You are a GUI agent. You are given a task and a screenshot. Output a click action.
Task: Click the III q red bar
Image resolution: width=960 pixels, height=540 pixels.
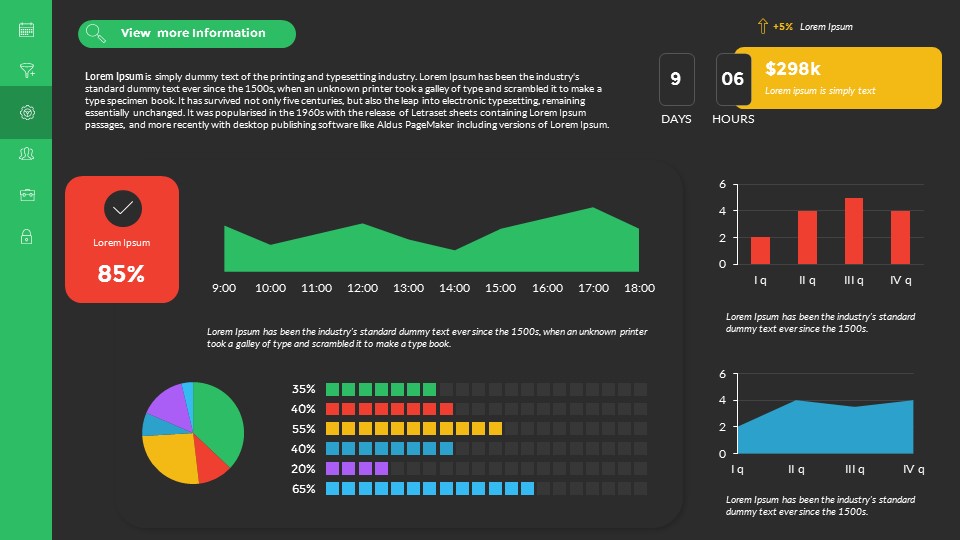pos(853,231)
